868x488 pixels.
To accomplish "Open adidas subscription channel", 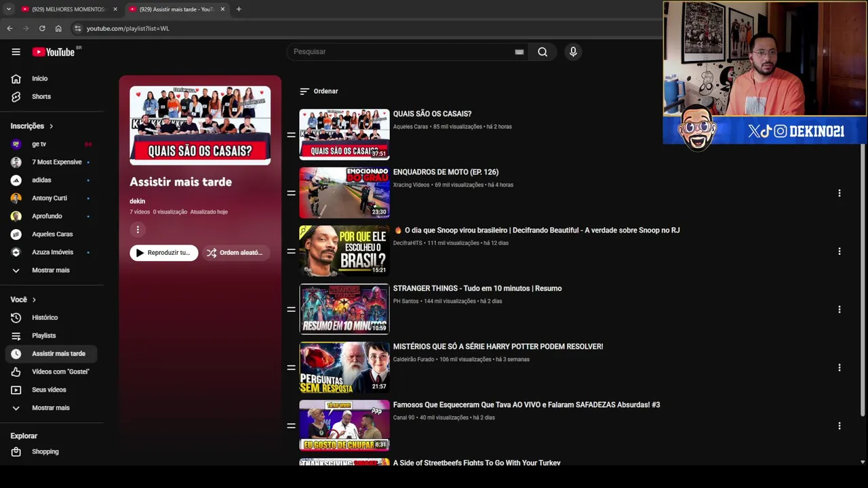I will pyautogui.click(x=52, y=180).
